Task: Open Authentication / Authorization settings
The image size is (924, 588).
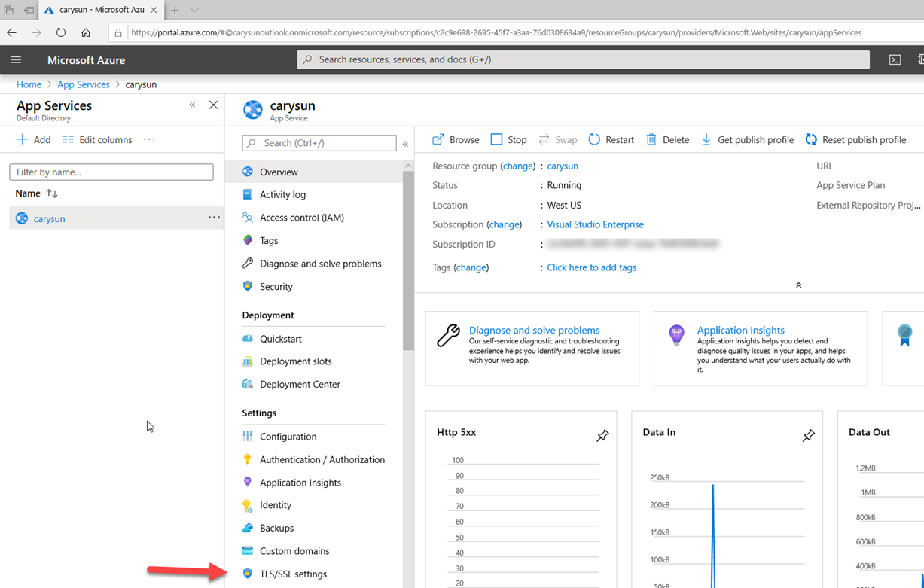Action: click(314, 459)
